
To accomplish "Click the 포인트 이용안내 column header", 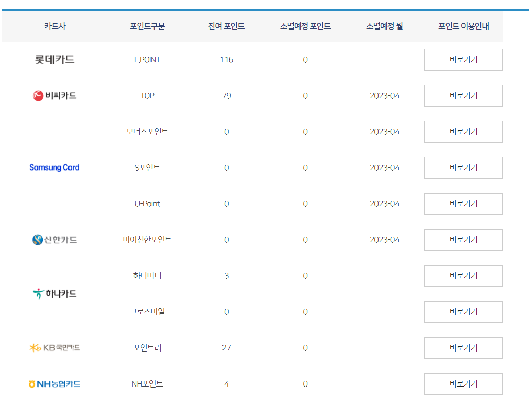I will [x=464, y=26].
